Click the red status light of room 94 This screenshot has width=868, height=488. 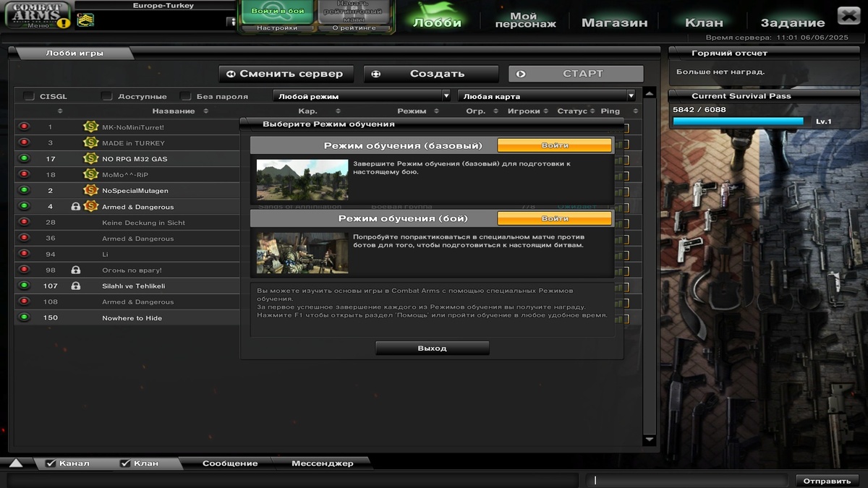[x=24, y=254]
